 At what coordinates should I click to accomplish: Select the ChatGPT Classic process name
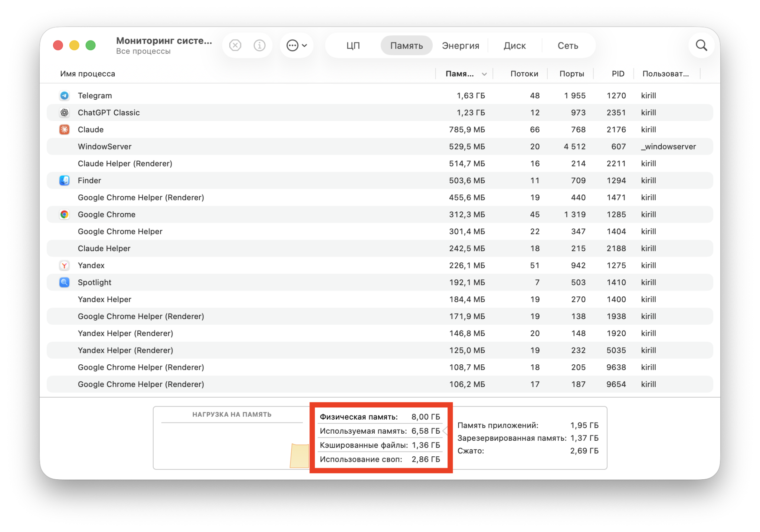click(109, 112)
